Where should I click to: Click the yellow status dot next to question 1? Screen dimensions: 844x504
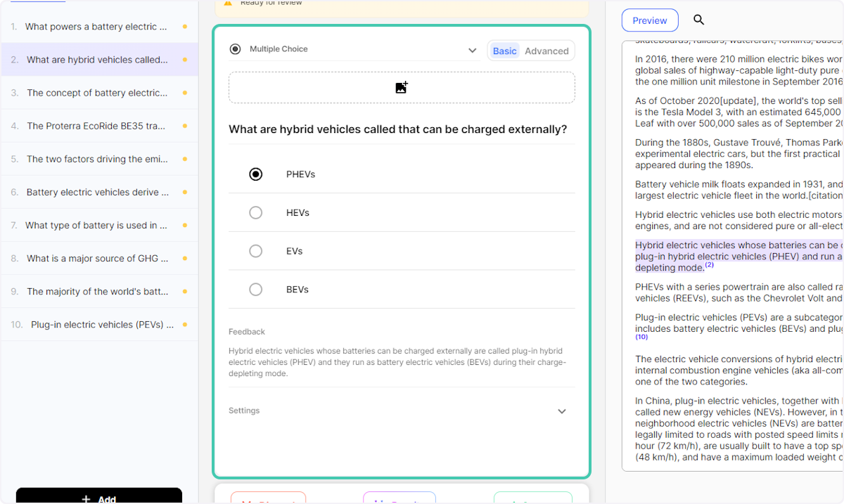tap(185, 26)
